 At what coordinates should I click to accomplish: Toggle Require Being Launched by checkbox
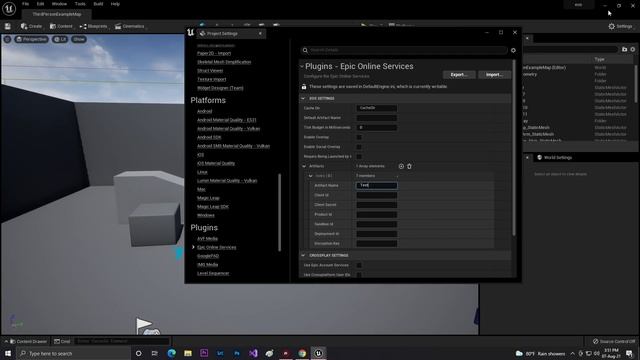tap(359, 157)
